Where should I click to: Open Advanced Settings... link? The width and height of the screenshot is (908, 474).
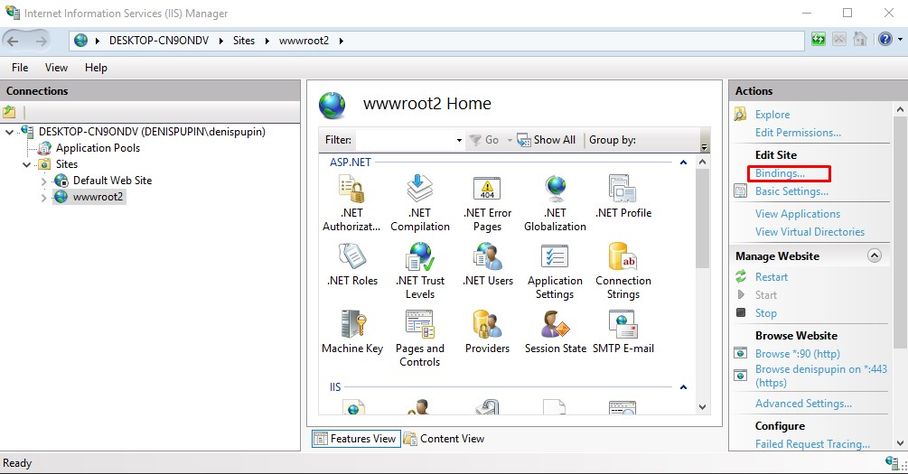803,403
